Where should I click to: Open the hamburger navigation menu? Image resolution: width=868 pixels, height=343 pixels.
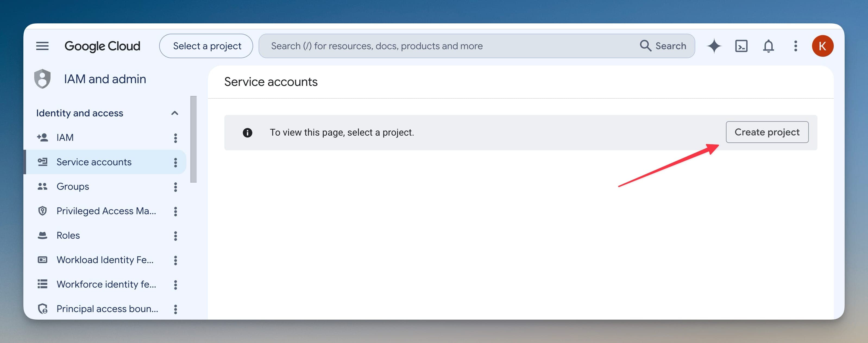pyautogui.click(x=42, y=46)
